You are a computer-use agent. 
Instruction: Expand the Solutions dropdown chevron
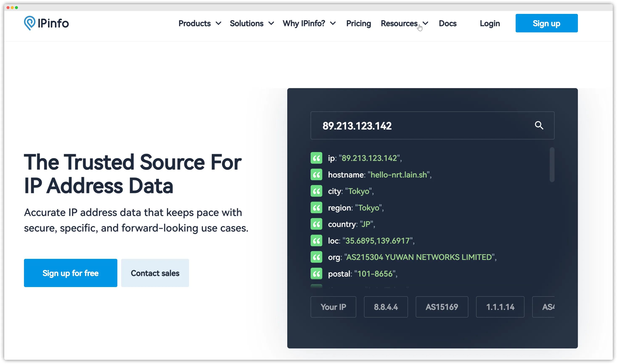(x=271, y=23)
